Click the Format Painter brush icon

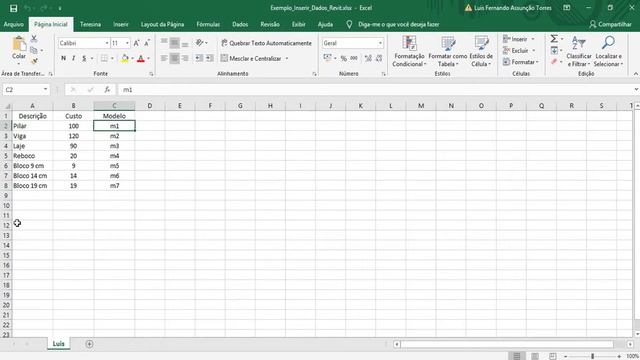(34, 61)
